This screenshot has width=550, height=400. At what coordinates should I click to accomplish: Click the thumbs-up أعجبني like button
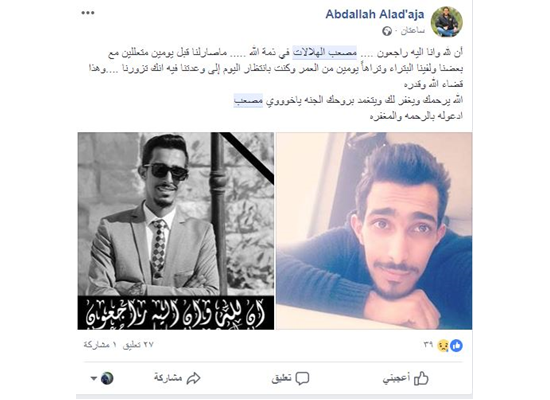tap(405, 378)
